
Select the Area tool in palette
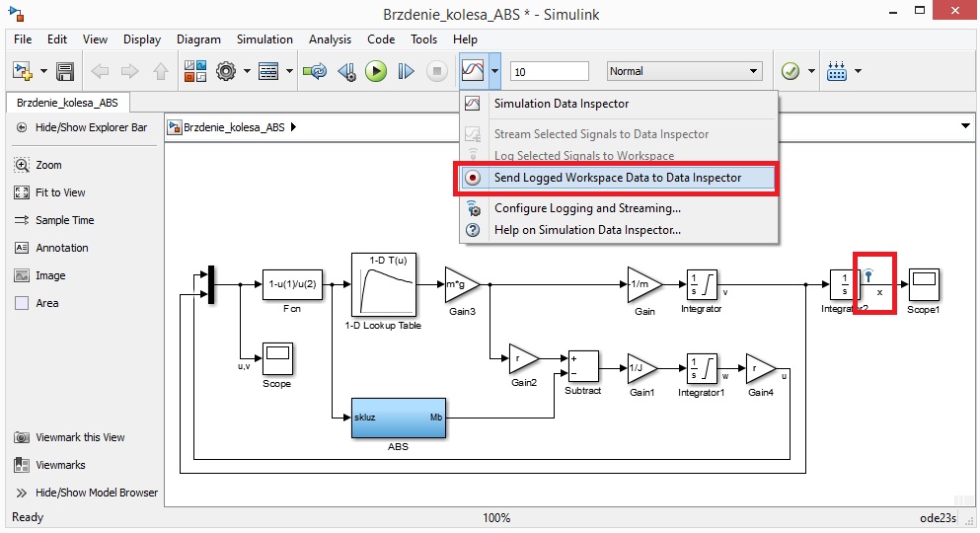(37, 303)
